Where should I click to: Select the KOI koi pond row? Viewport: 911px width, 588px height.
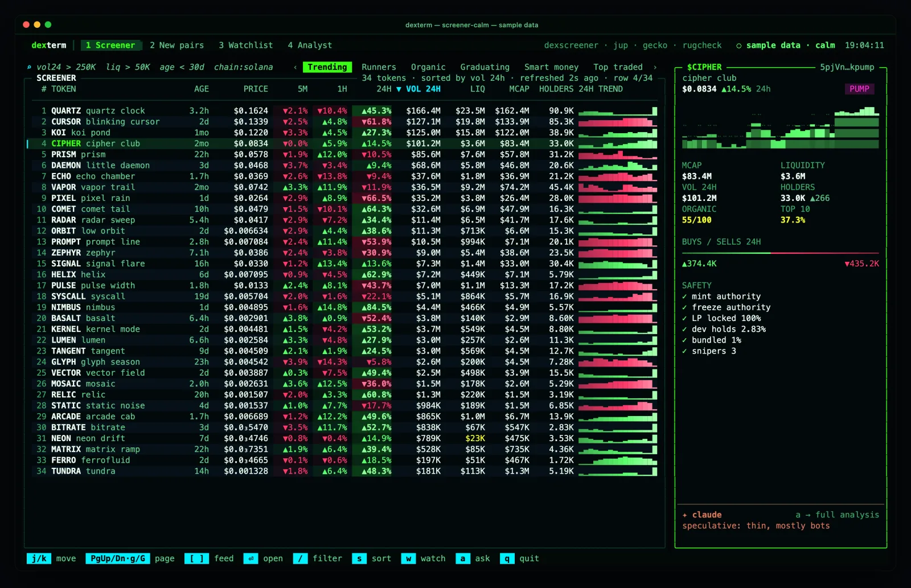pyautogui.click(x=344, y=133)
